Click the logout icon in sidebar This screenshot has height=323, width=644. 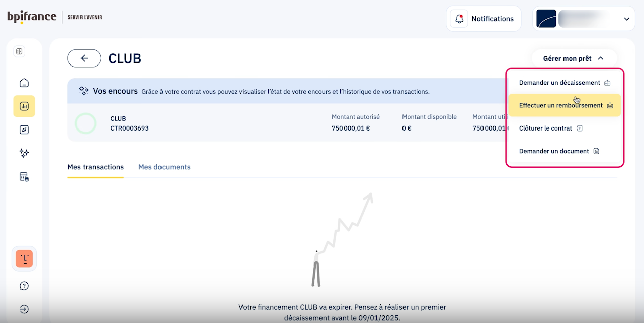click(x=24, y=309)
